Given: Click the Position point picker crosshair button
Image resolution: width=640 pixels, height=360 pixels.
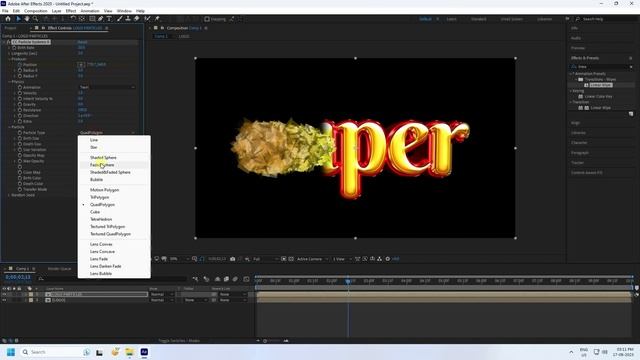Looking at the screenshot, I should pyautogui.click(x=81, y=64).
